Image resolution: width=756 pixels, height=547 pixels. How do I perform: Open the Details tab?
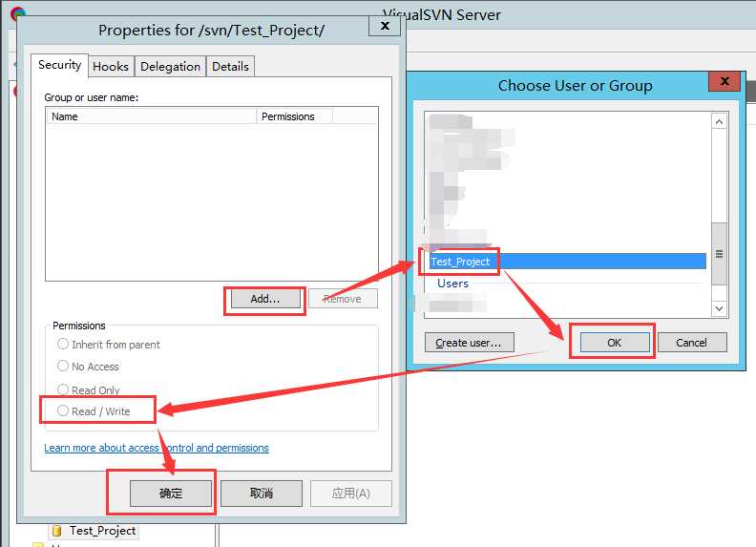230,67
